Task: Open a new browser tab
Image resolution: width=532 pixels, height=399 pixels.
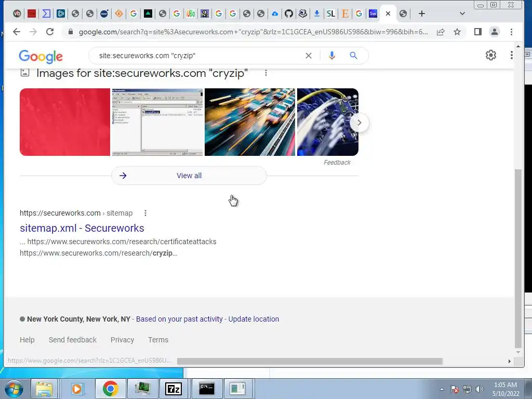Action: [x=422, y=14]
